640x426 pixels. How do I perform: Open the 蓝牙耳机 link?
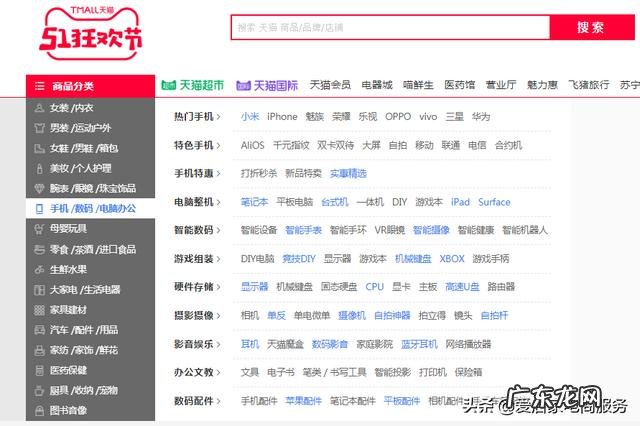click(x=419, y=344)
